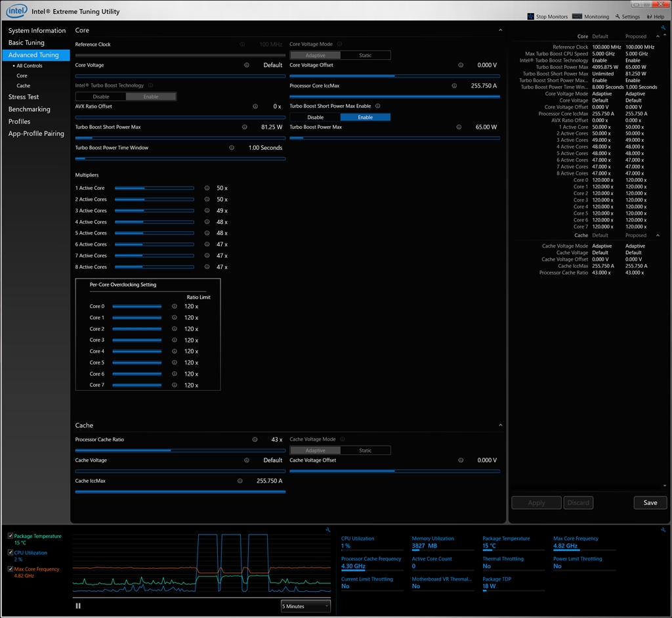Disable Turbo Boost Short Power Max
The image size is (672, 618).
pos(315,117)
